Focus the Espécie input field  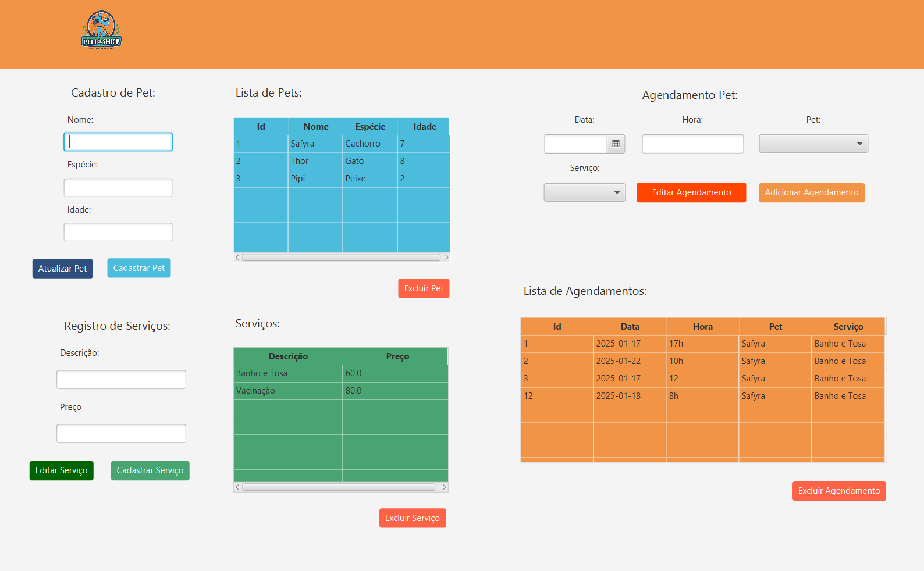click(118, 188)
